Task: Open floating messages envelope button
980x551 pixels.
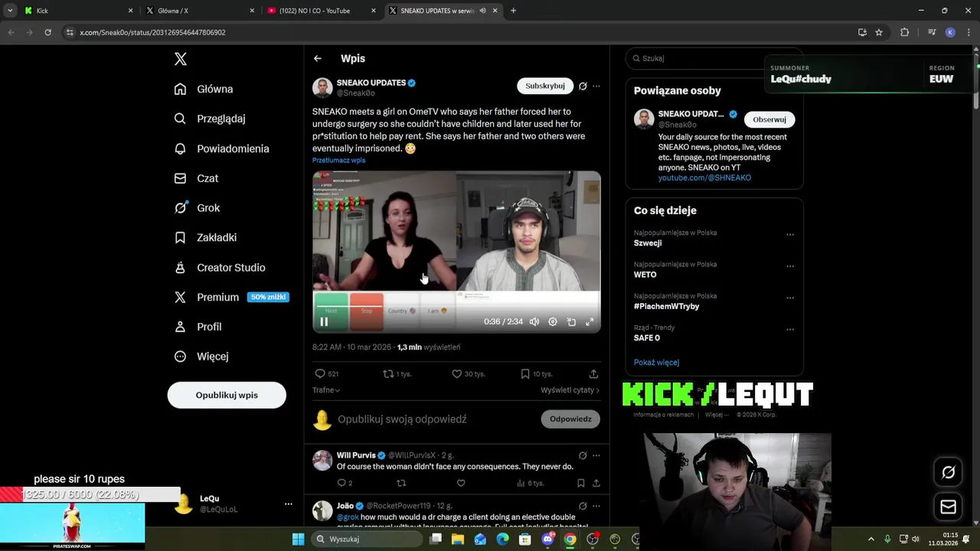Action: tap(948, 507)
